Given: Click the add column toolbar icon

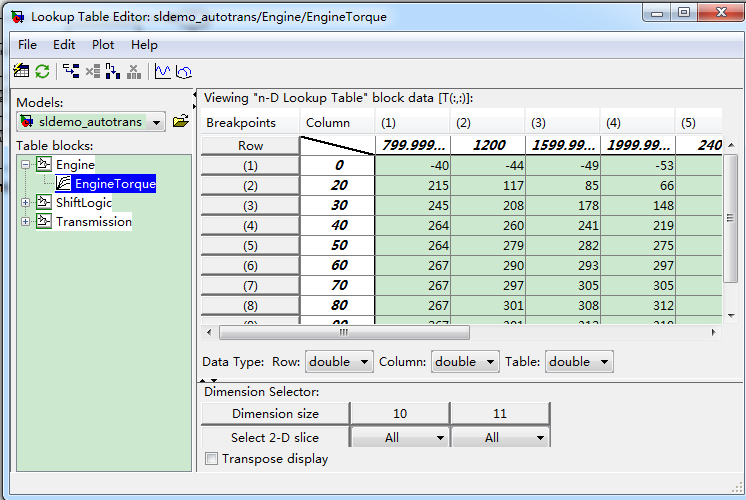Looking at the screenshot, I should pos(113,71).
